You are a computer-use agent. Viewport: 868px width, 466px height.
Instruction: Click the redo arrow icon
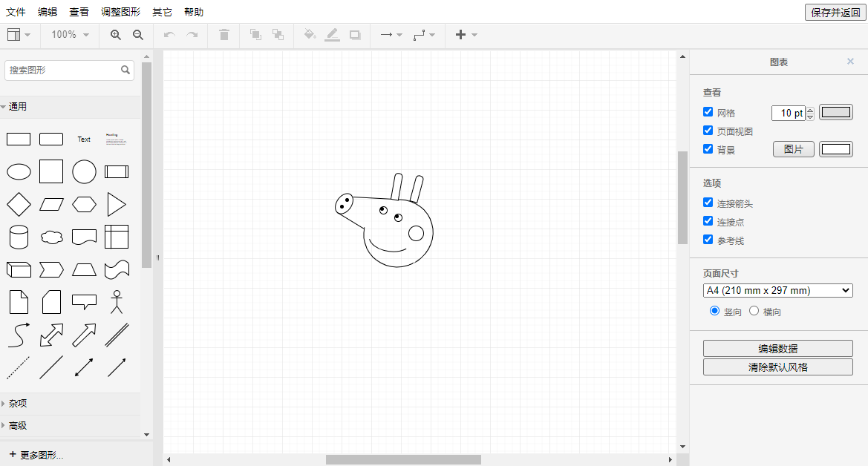(192, 35)
